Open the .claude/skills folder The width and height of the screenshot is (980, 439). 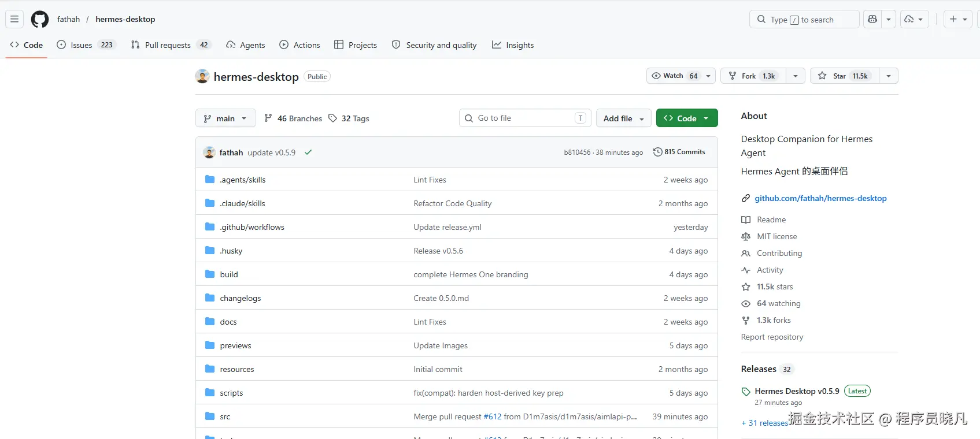point(243,203)
